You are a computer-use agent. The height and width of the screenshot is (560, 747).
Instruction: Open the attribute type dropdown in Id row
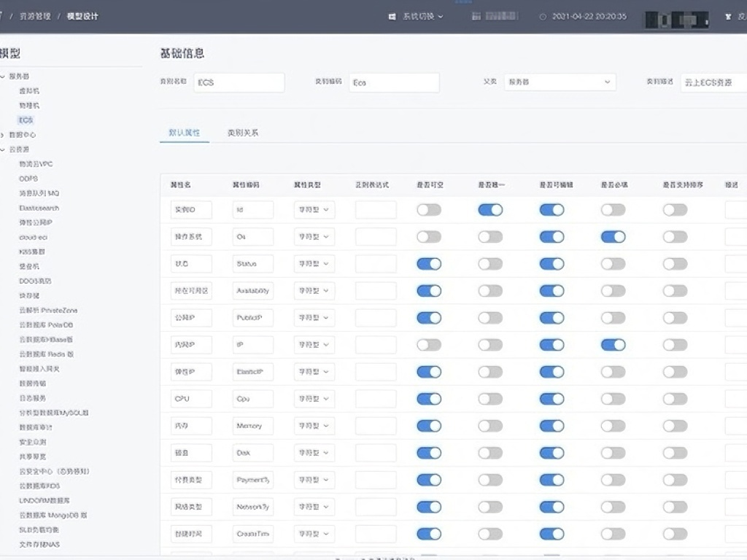(314, 209)
